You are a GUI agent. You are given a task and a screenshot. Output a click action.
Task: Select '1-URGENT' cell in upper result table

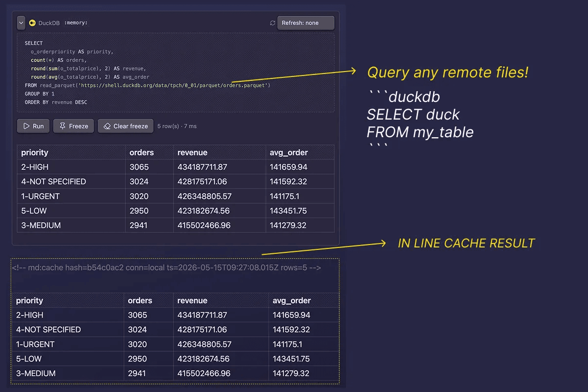40,196
